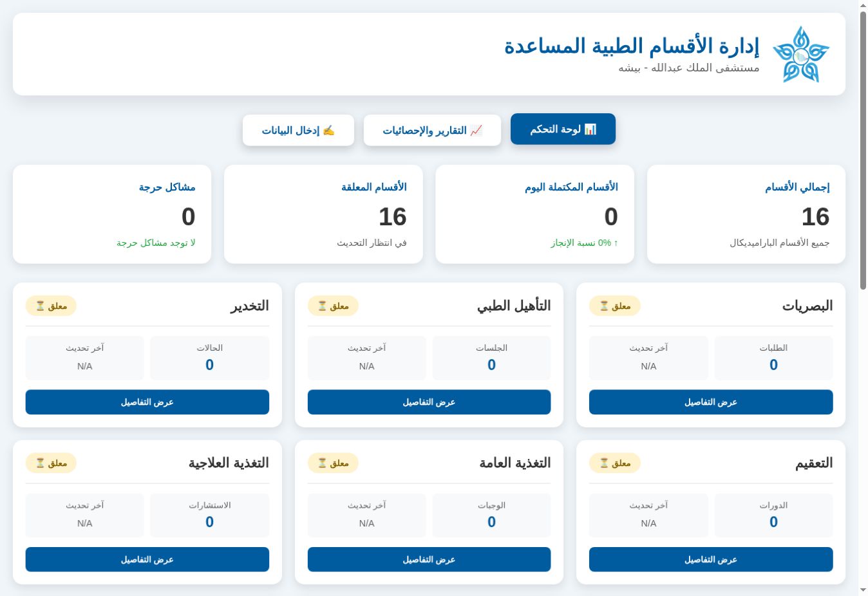Click the الجلسات label in التأهيل الطبي card
The image size is (868, 596).
[x=492, y=348]
